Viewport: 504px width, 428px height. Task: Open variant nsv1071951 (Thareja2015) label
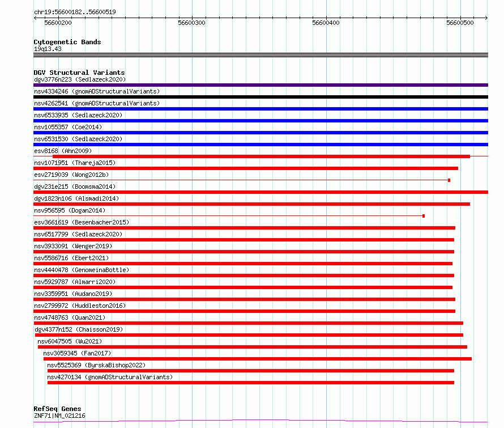(x=75, y=163)
